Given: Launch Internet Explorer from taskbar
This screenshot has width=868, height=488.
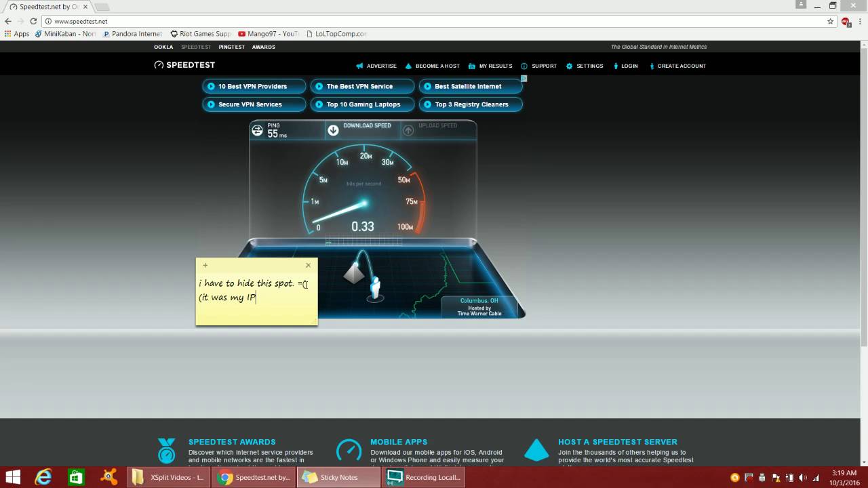Looking at the screenshot, I should coord(43,477).
